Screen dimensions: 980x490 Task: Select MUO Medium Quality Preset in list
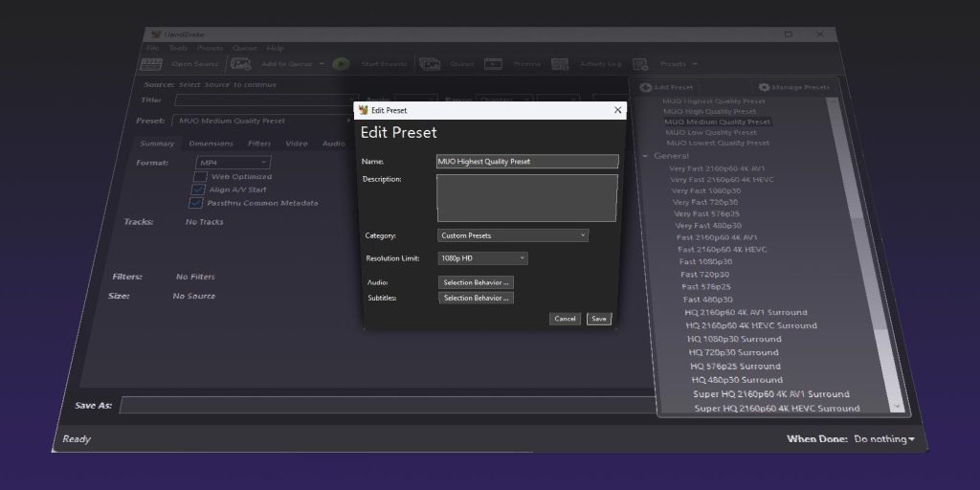tap(718, 122)
